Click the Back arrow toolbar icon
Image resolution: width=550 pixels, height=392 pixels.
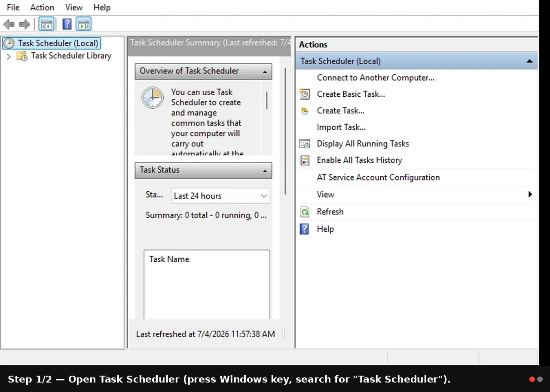[x=9, y=24]
